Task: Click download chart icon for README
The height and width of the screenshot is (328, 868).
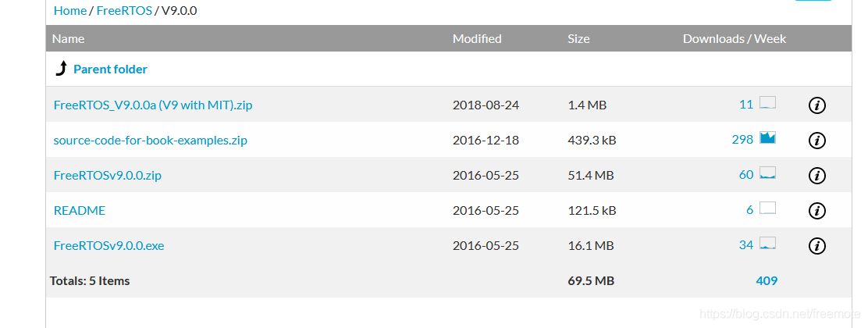Action: [767, 209]
